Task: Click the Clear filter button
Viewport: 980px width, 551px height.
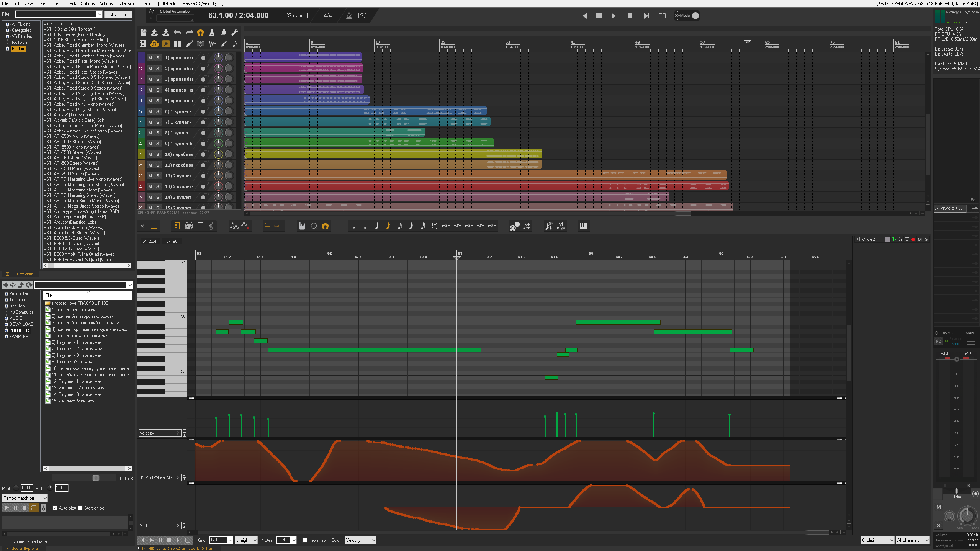Action: 118,15
